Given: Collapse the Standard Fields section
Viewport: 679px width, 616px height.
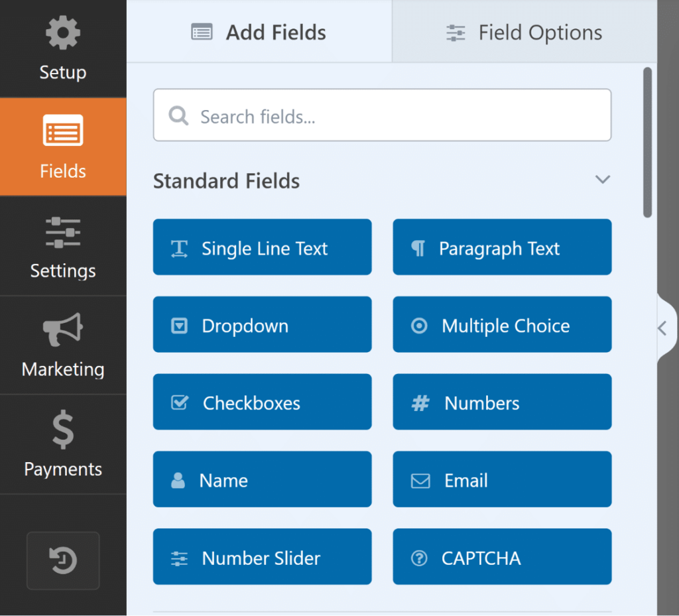Looking at the screenshot, I should (603, 180).
